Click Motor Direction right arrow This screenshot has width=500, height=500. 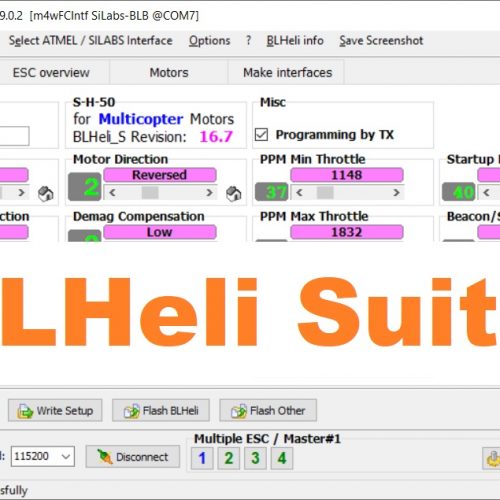pyautogui.click(x=209, y=192)
